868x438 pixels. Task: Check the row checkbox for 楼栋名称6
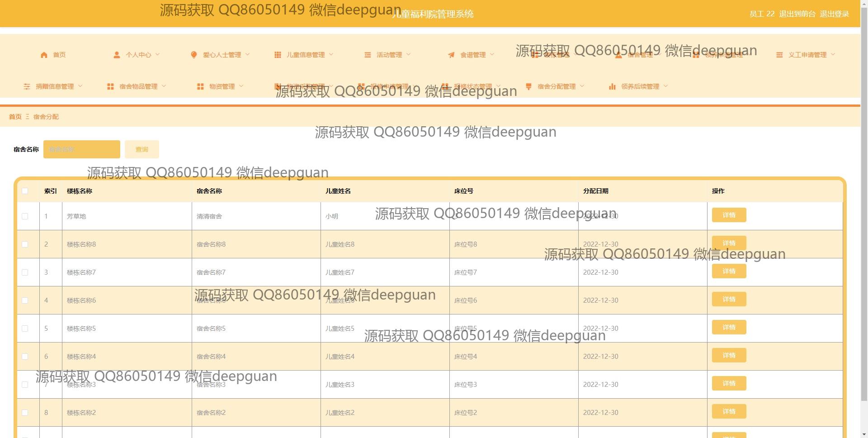(25, 300)
